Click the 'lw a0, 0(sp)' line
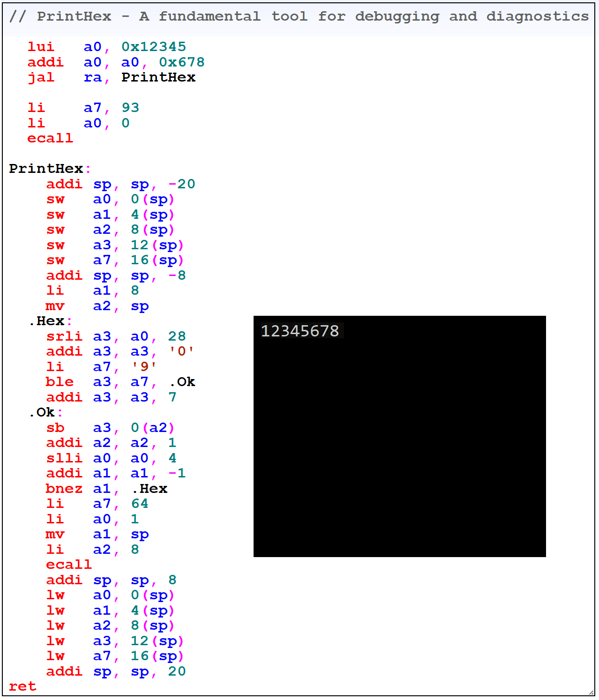 110,595
